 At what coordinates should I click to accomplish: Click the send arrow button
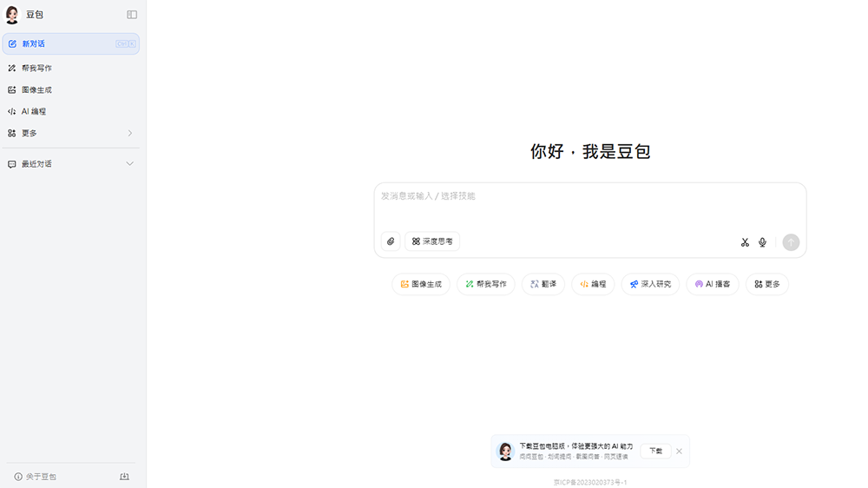pos(791,242)
